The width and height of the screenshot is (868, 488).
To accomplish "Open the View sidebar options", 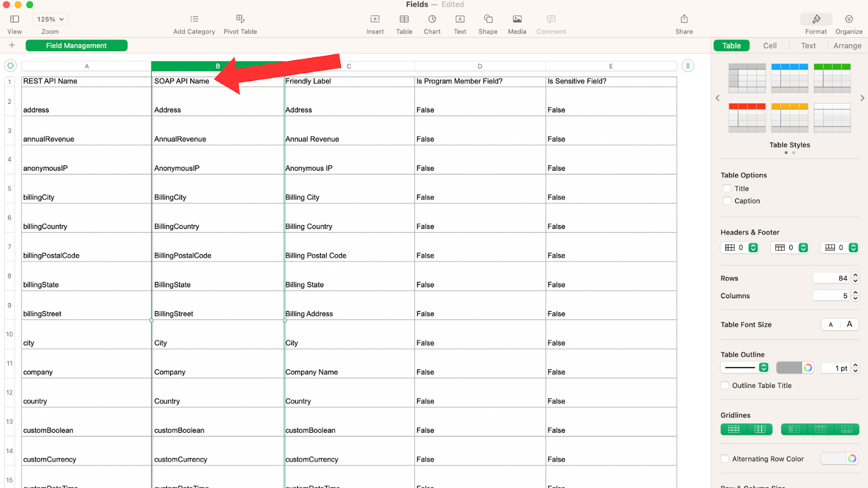I will point(15,20).
